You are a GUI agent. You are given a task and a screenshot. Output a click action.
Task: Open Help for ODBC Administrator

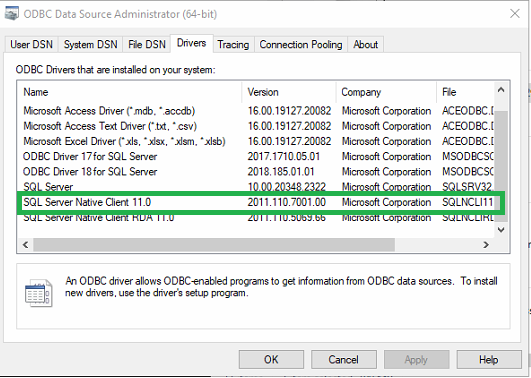pyautogui.click(x=488, y=359)
